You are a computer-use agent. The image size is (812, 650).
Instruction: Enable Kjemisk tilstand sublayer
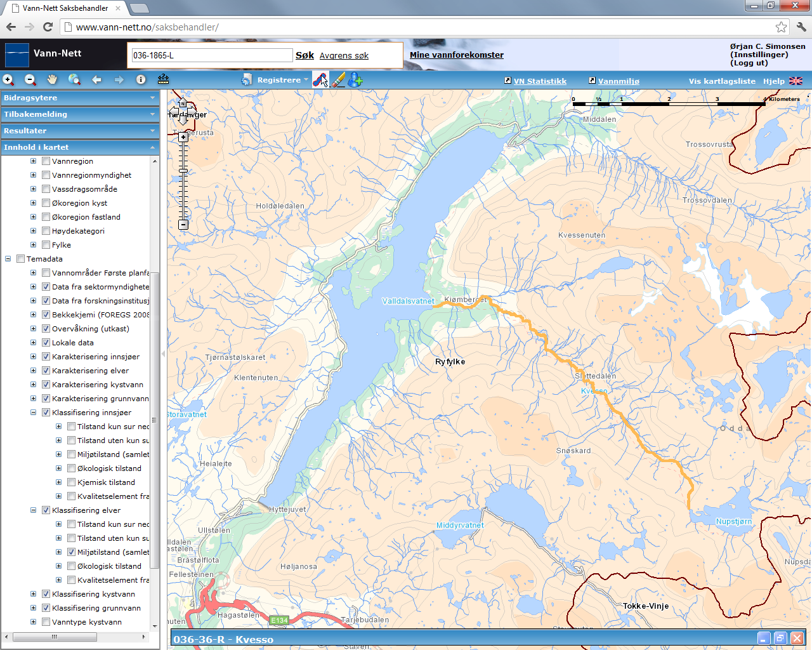[x=71, y=482]
